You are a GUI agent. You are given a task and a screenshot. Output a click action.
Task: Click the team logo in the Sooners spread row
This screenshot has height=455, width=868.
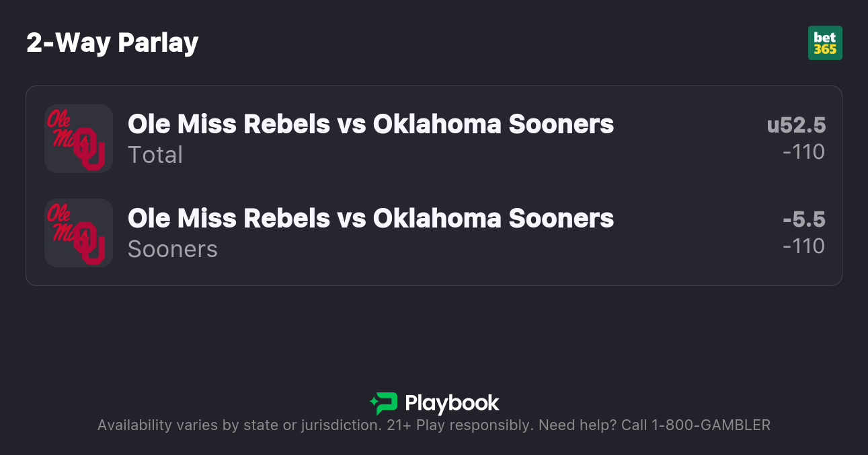coord(78,233)
